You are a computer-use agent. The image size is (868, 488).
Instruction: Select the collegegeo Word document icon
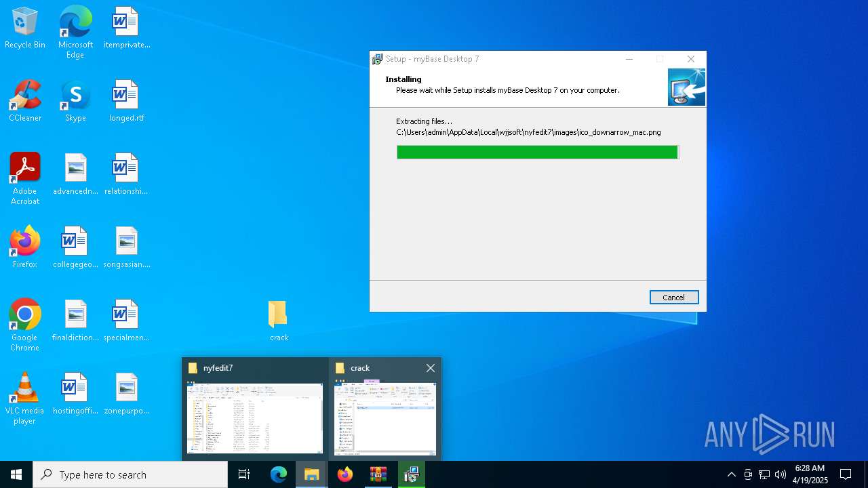point(75,248)
